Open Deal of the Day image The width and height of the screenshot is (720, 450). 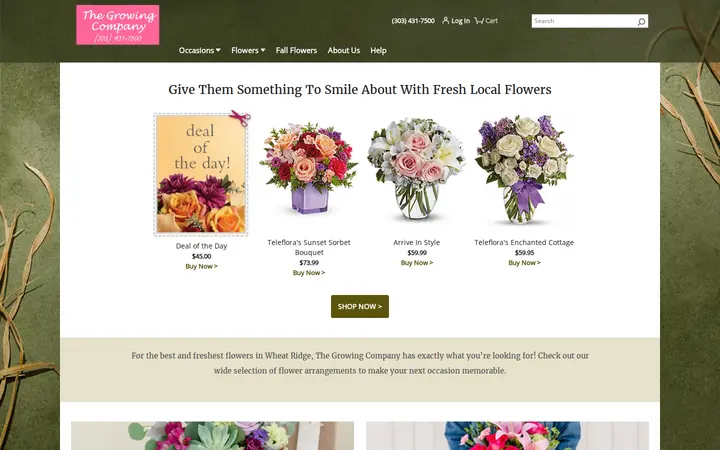point(201,173)
